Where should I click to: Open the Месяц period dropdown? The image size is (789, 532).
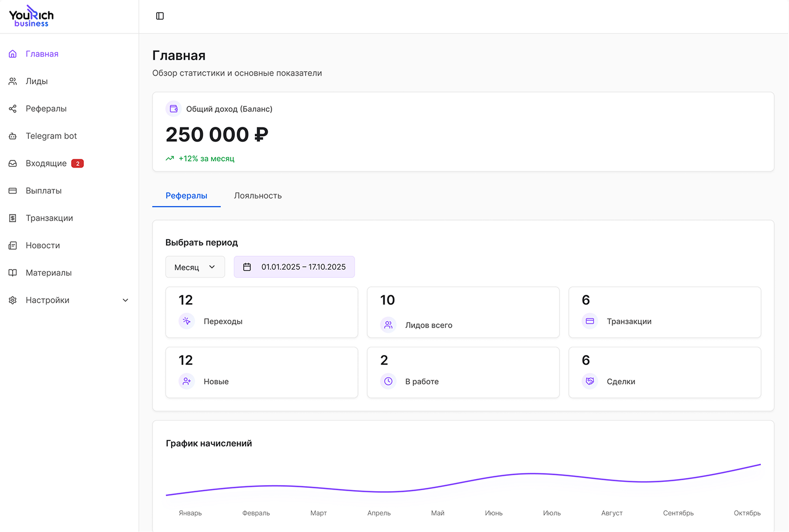tap(195, 267)
